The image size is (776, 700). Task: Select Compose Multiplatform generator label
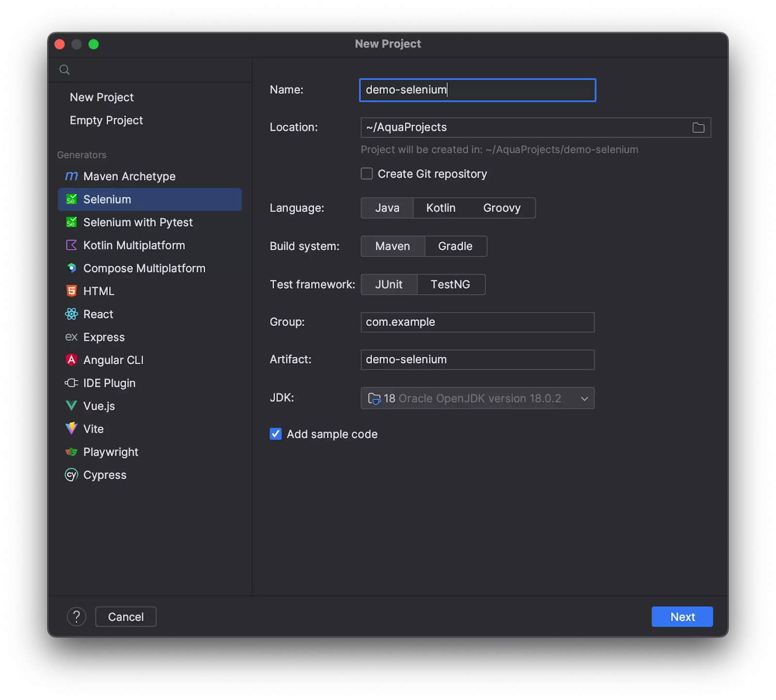[x=145, y=269]
